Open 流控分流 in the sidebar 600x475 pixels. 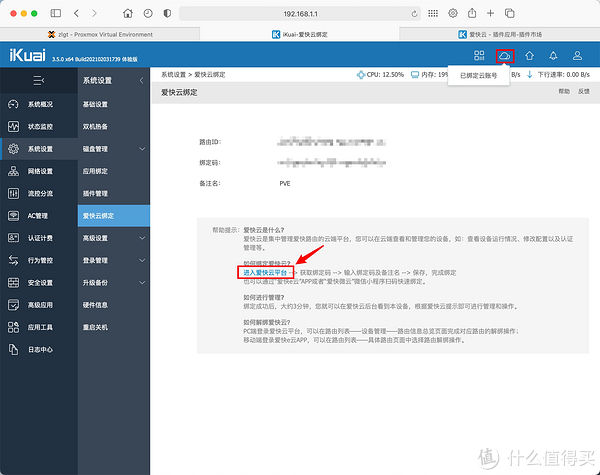[x=39, y=193]
